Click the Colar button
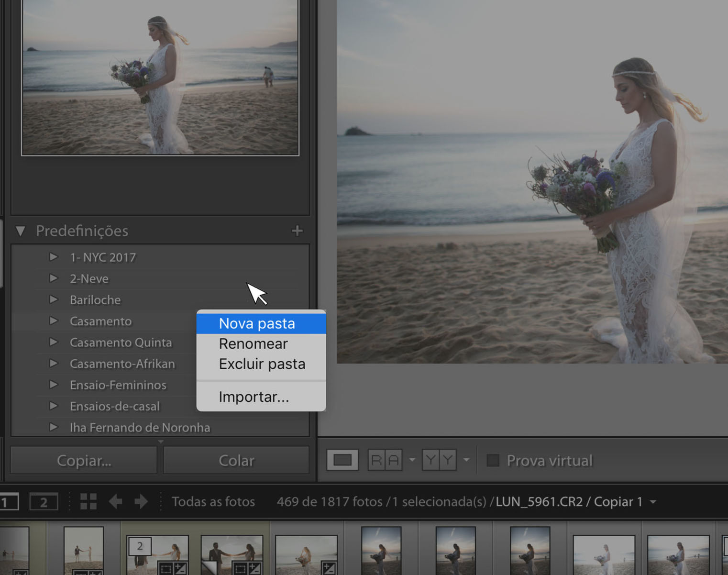This screenshot has height=575, width=728. 236,460
